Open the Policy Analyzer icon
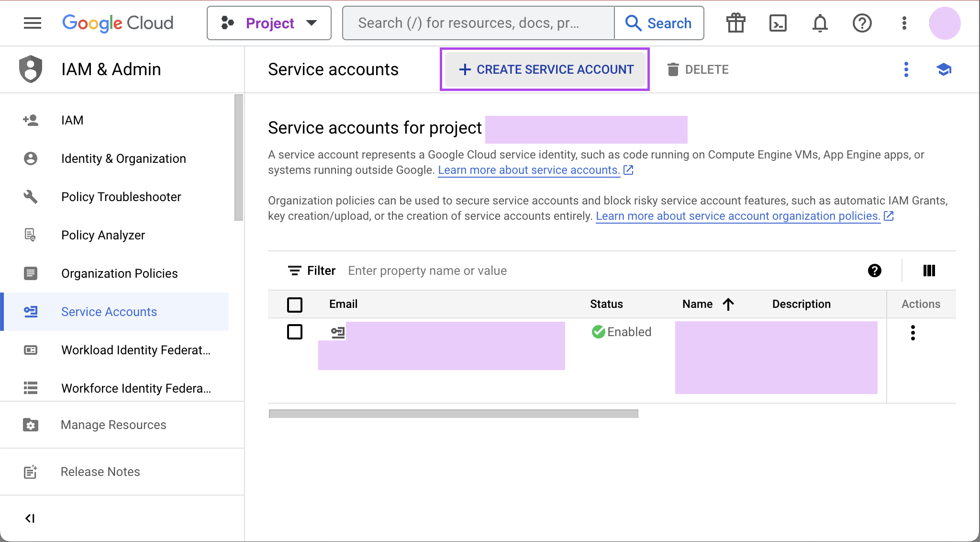This screenshot has width=980, height=542. (x=30, y=235)
